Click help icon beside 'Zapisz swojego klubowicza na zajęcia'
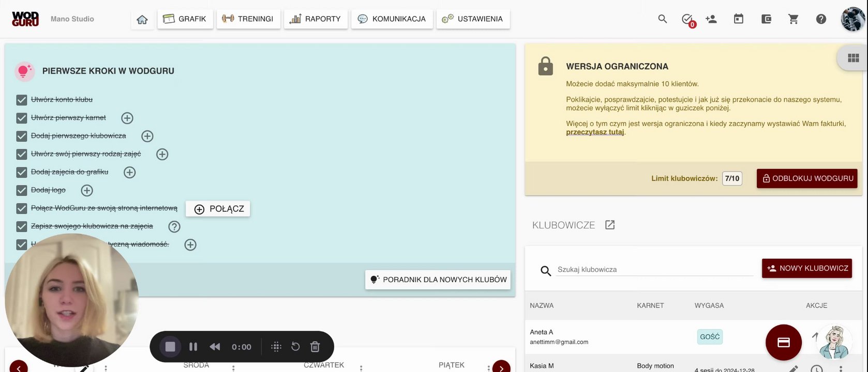The image size is (868, 372). point(174,227)
